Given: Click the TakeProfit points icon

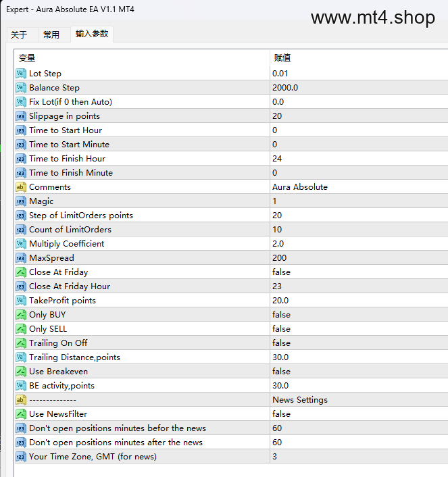Looking at the screenshot, I should point(21,301).
